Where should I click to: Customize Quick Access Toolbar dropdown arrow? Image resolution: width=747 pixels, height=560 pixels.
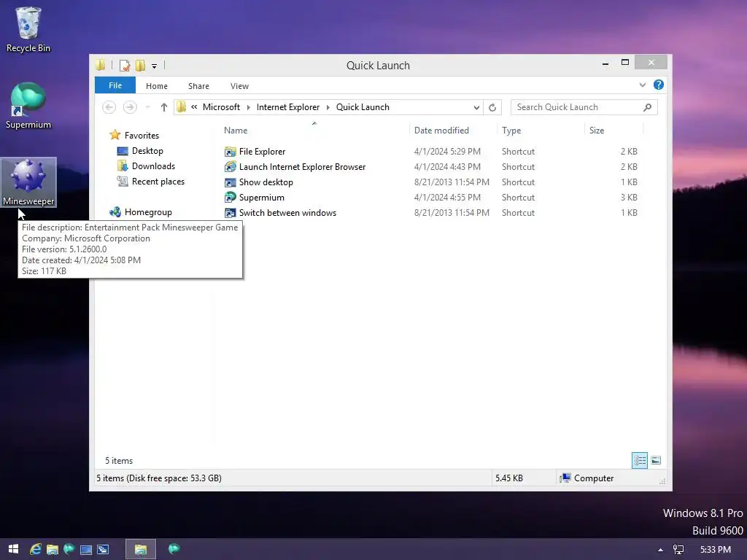[x=155, y=66]
